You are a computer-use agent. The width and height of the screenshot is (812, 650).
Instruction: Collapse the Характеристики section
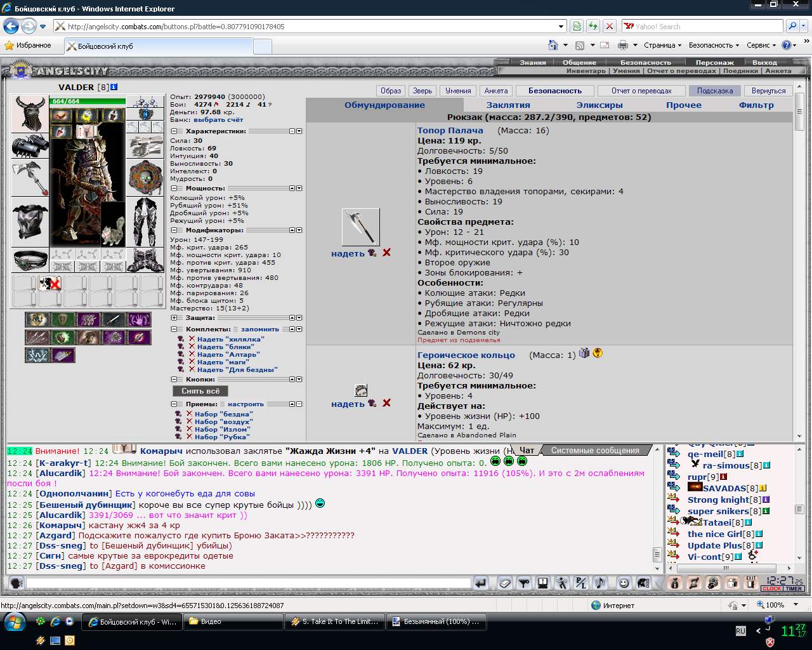pyautogui.click(x=174, y=131)
